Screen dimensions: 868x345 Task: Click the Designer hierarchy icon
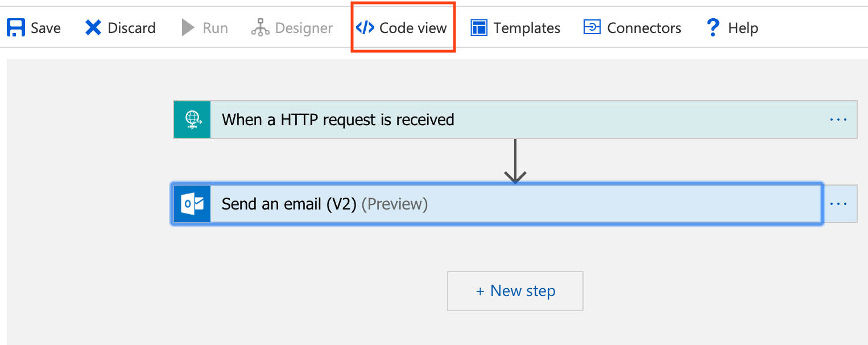260,28
